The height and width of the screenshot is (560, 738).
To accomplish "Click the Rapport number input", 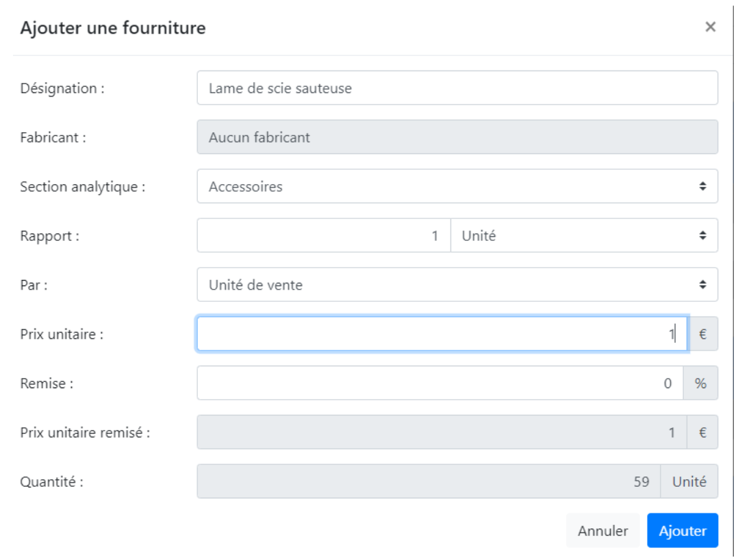I will coord(323,236).
